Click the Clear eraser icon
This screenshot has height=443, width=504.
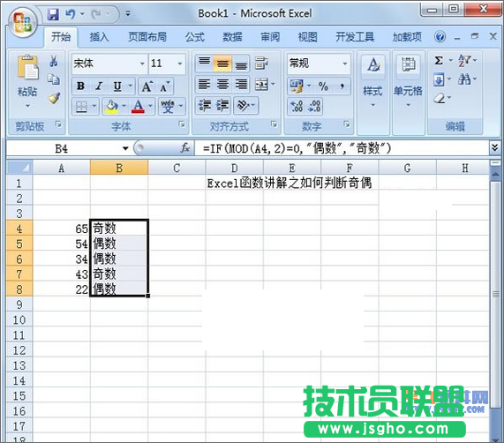coord(439,98)
